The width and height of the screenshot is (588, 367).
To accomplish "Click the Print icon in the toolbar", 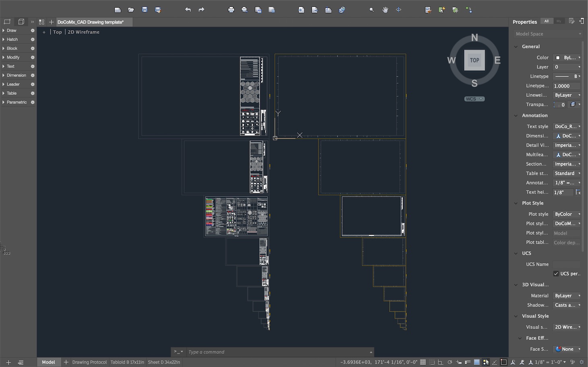I will point(231,10).
